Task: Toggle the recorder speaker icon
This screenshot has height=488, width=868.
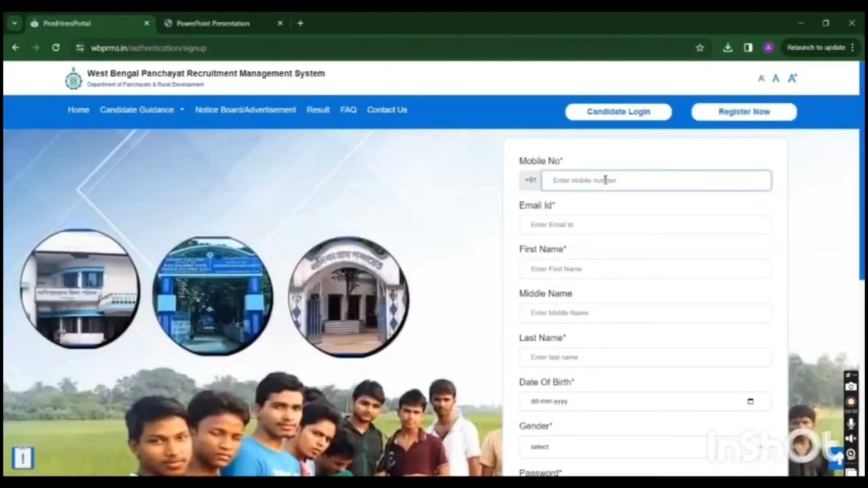Action: (x=851, y=439)
